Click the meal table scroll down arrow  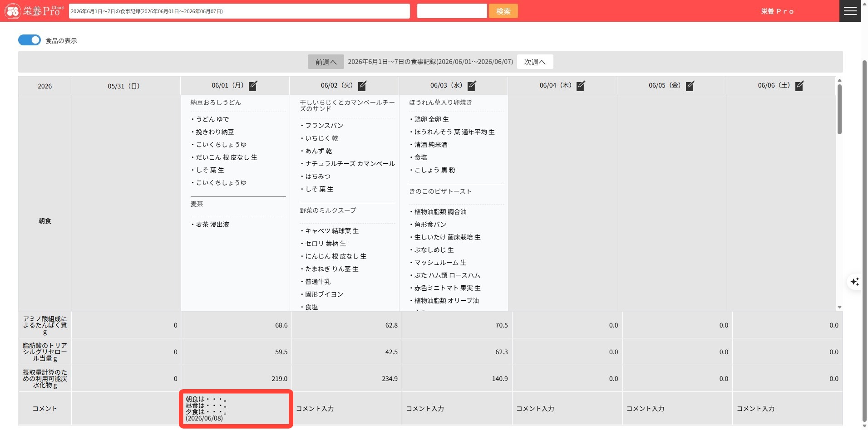point(839,307)
